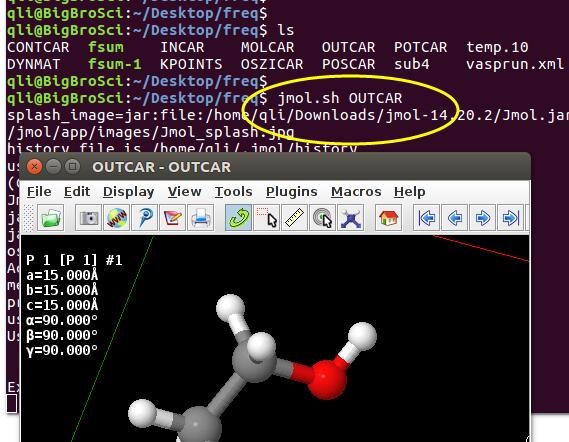The height and width of the screenshot is (442, 569).
Task: Click the camera export image icon
Action: (89, 218)
